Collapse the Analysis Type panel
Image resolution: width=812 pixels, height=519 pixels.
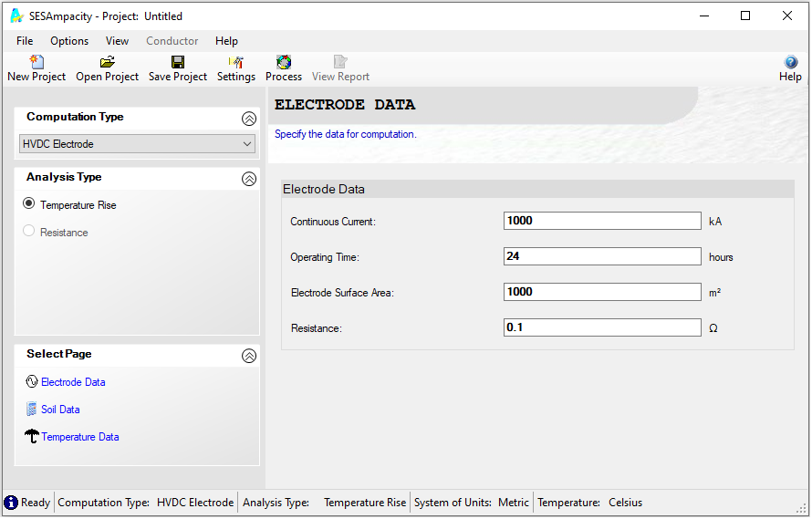pos(249,179)
